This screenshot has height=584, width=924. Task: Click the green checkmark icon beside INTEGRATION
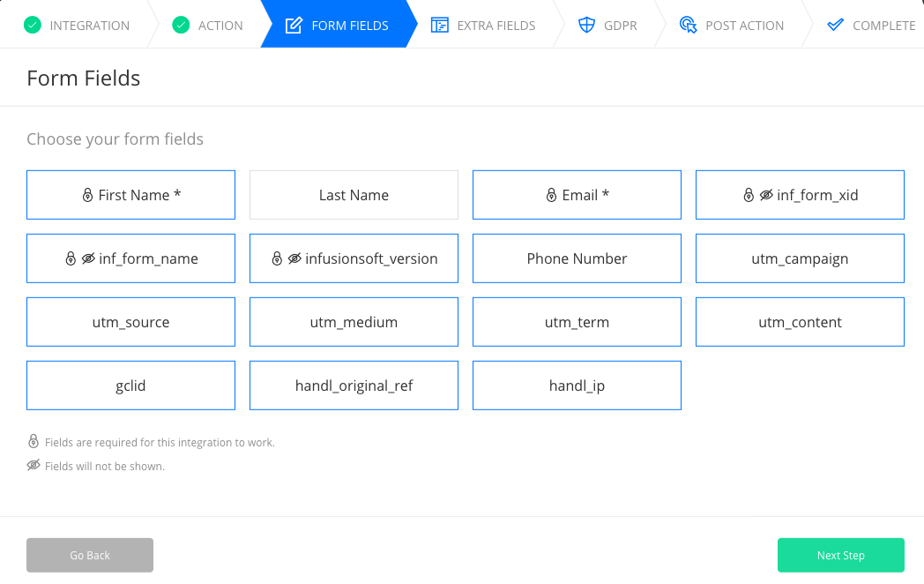click(x=33, y=26)
